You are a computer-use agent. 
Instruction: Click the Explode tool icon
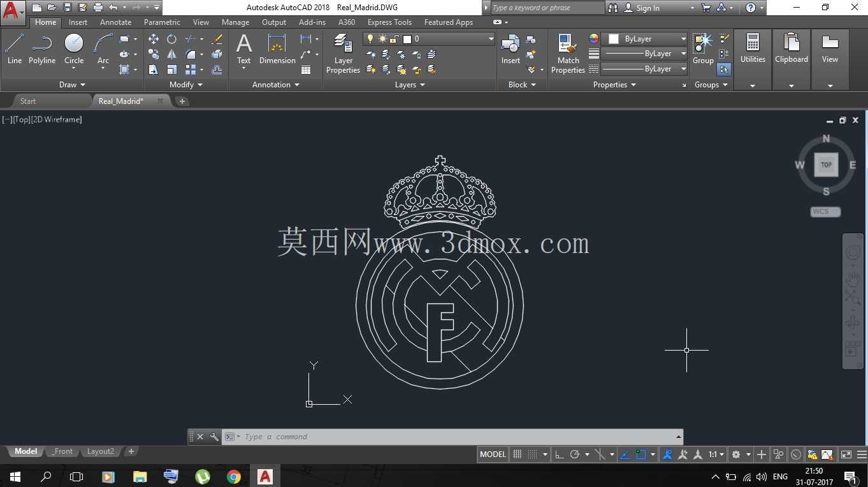coord(217,54)
